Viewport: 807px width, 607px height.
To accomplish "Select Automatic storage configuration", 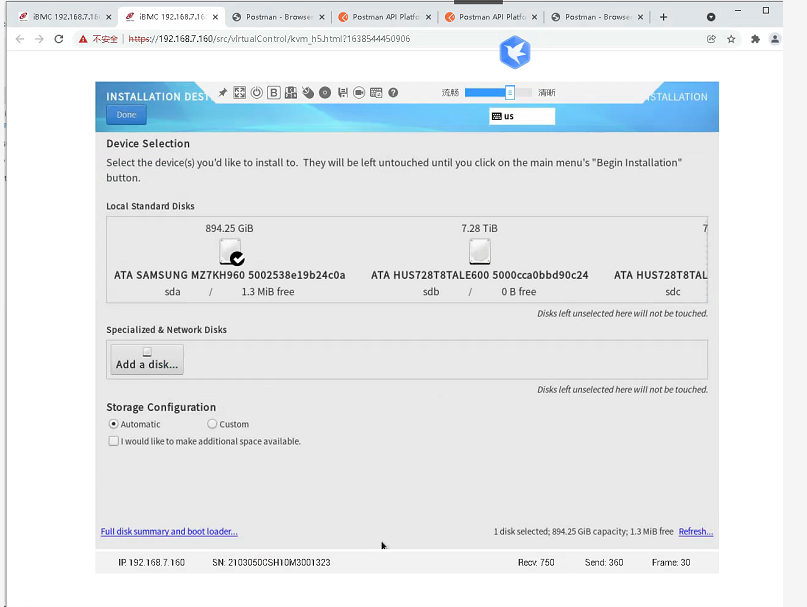I will 113,424.
